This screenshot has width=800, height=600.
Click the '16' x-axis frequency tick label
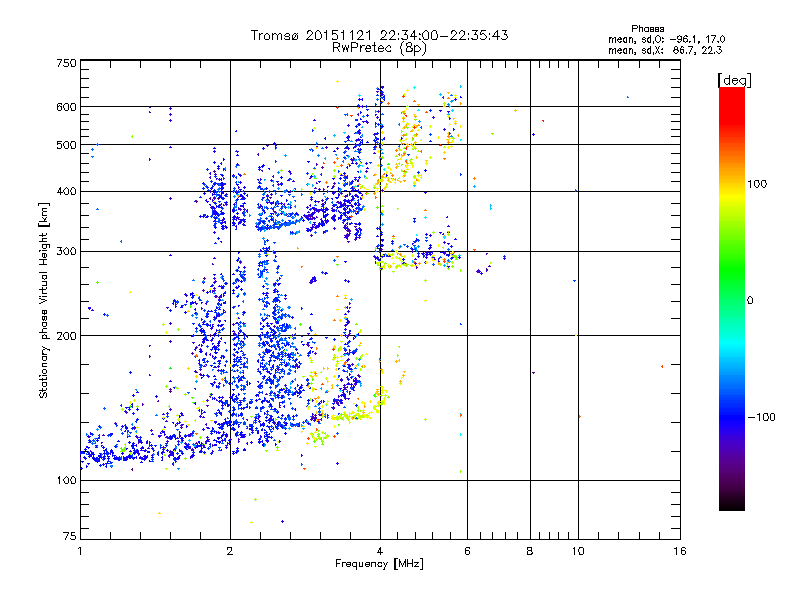(680, 551)
